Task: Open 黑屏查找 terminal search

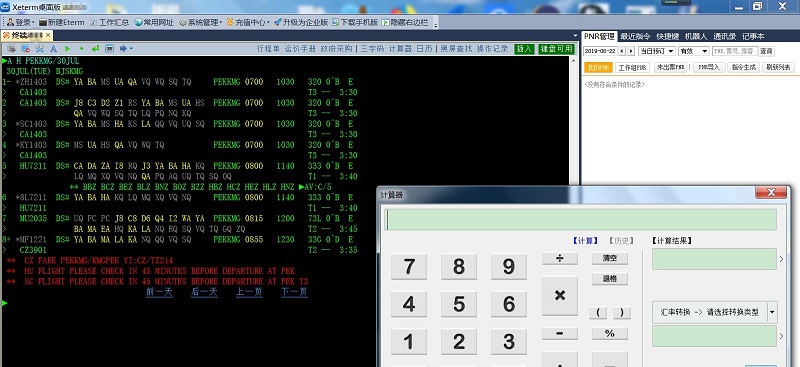Action: (457, 48)
